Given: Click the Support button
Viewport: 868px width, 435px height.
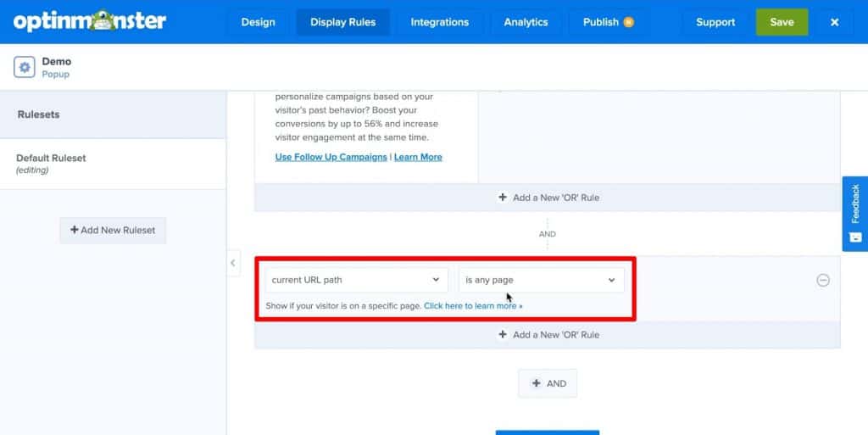Looking at the screenshot, I should tap(715, 22).
